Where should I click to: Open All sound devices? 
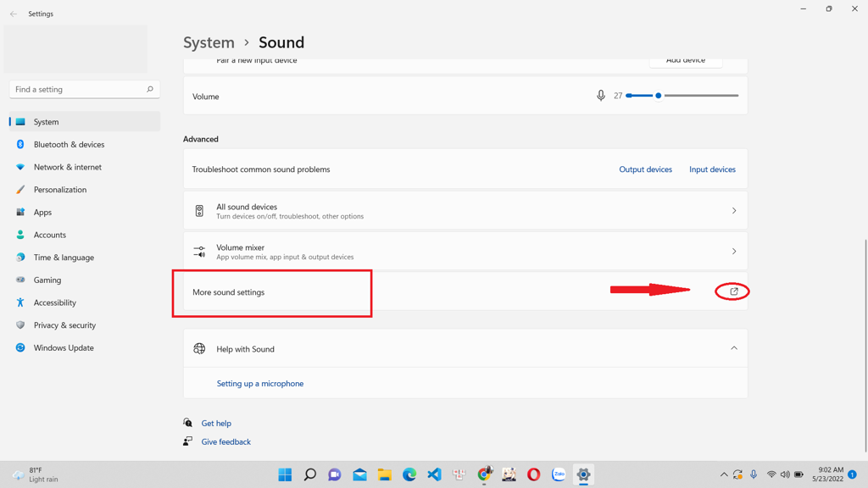coord(465,211)
